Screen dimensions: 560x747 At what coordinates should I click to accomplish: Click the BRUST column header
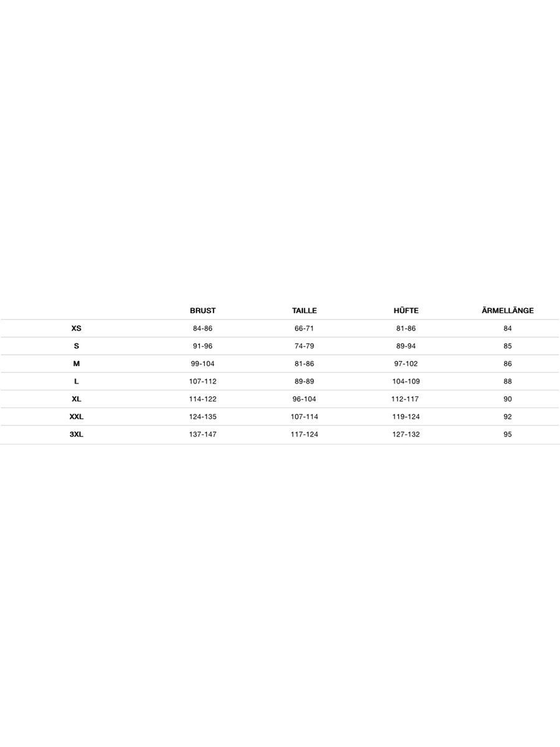[x=203, y=311]
